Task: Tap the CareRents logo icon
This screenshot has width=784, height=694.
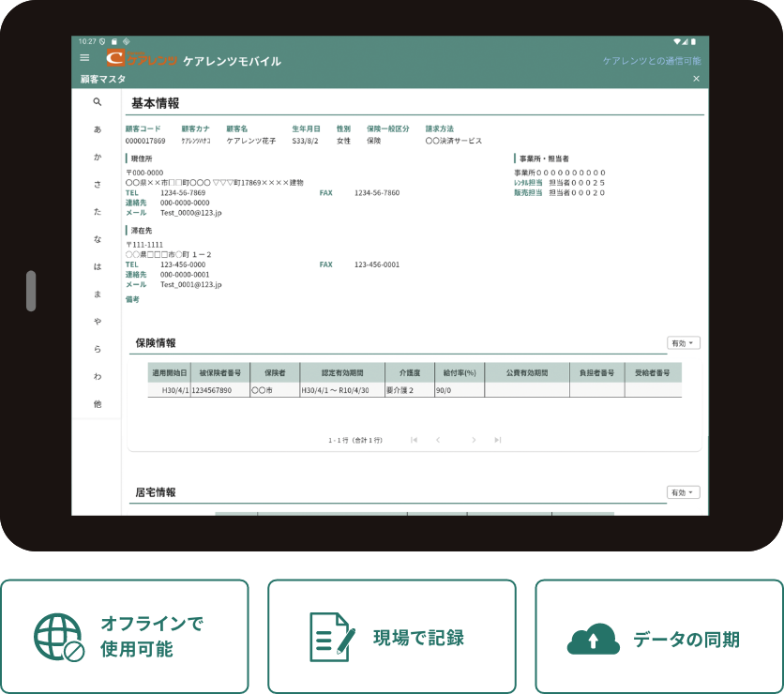Action: coord(115,58)
